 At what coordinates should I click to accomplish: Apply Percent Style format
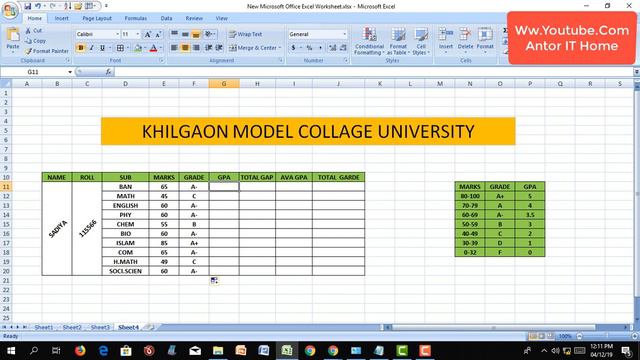pyautogui.click(x=309, y=48)
